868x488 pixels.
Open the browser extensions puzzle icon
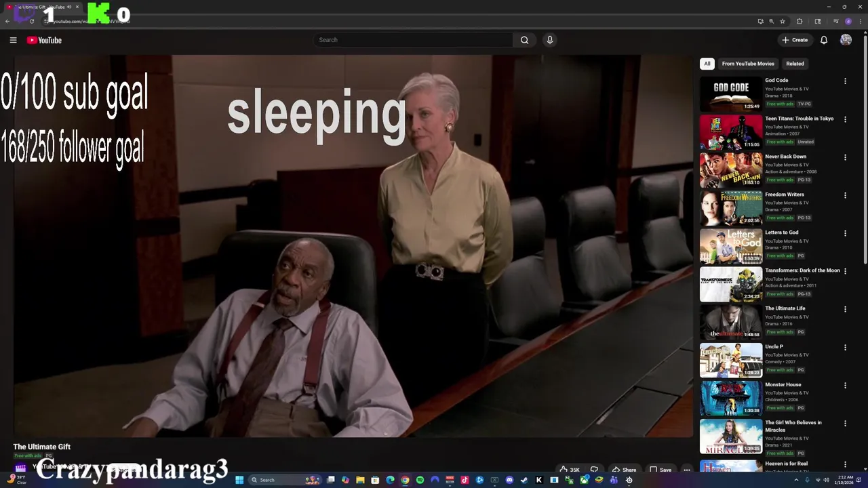click(800, 21)
